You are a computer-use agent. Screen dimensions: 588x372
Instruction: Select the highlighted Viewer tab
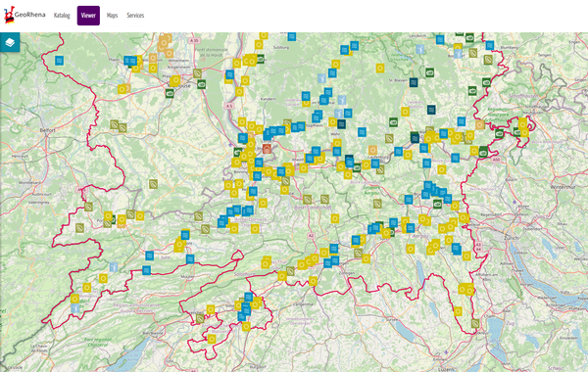tap(88, 16)
